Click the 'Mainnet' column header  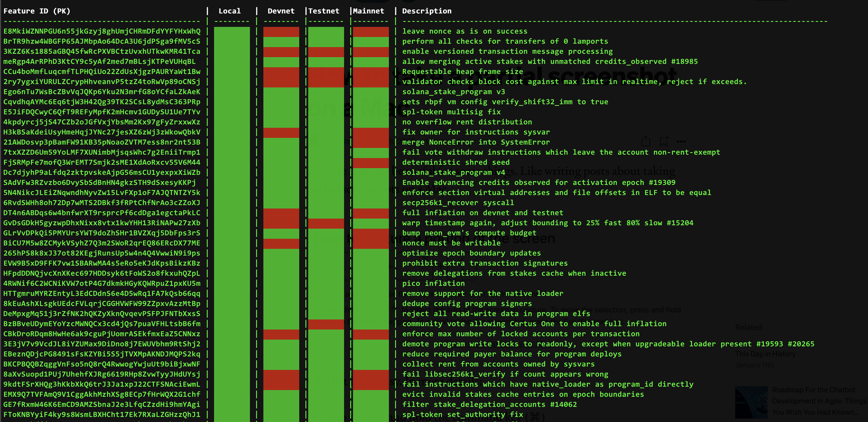click(369, 11)
